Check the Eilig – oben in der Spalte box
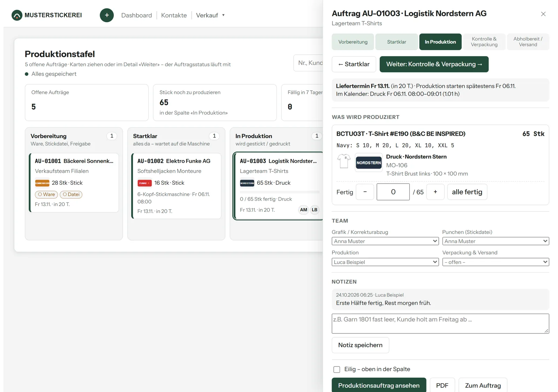This screenshot has width=558, height=392. (337, 369)
